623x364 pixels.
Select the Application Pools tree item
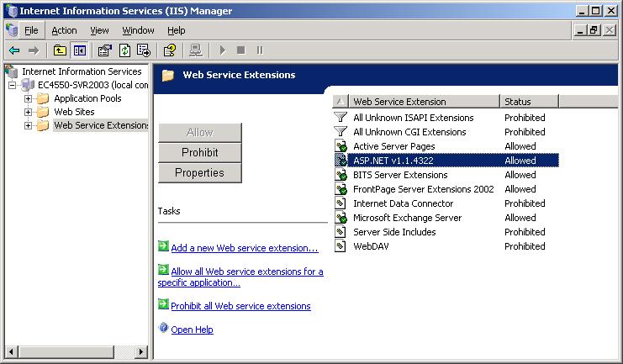pyautogui.click(x=87, y=98)
